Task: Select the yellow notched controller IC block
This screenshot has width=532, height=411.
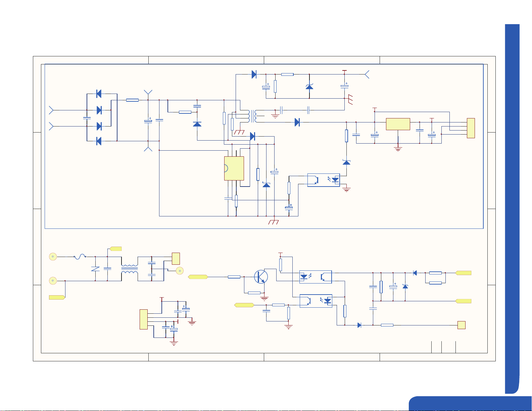Action: 234,168
